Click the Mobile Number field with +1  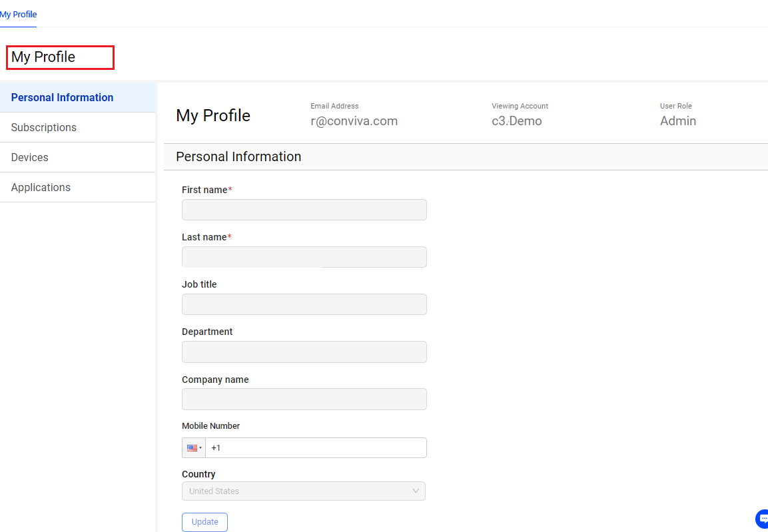pyautogui.click(x=316, y=448)
